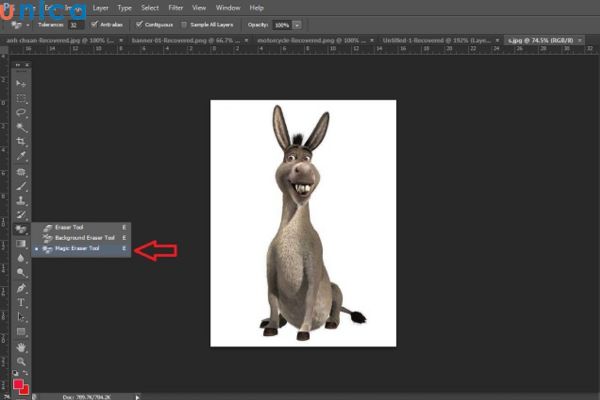
Task: Select the Hand tool
Action: (x=21, y=347)
